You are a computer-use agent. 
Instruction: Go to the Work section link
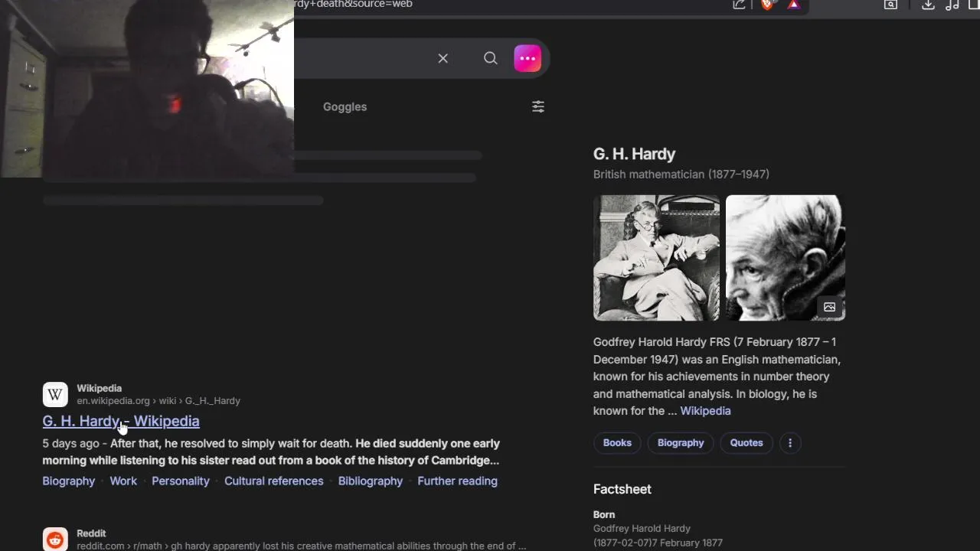pyautogui.click(x=123, y=481)
